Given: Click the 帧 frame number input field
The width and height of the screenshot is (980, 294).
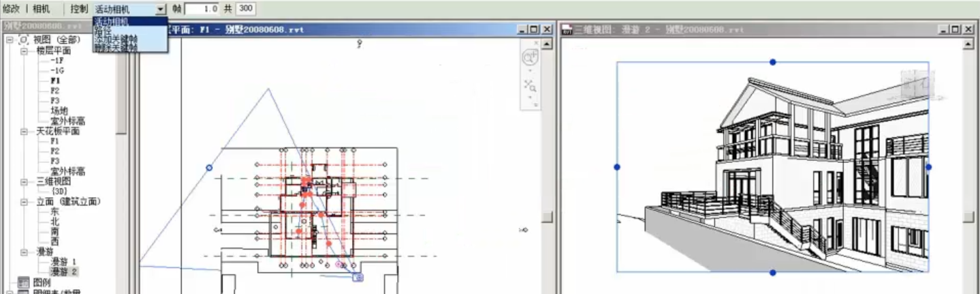Looking at the screenshot, I should click(202, 9).
